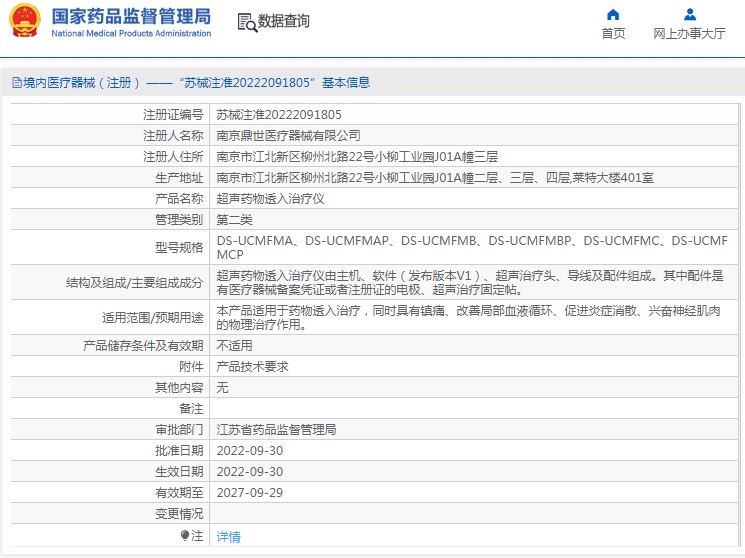Click management class value 第二类

[x=234, y=220]
